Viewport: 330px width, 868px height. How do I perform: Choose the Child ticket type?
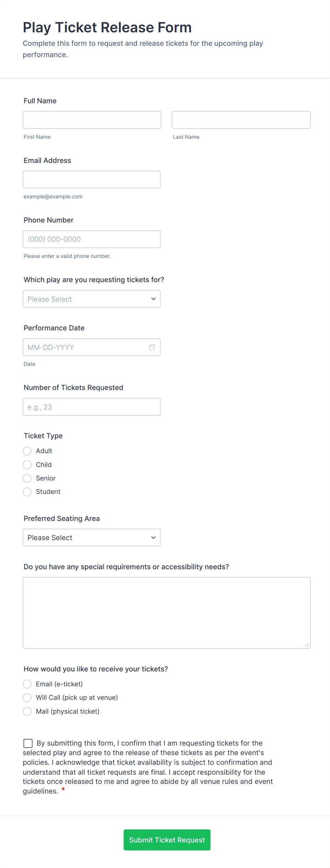27,465
